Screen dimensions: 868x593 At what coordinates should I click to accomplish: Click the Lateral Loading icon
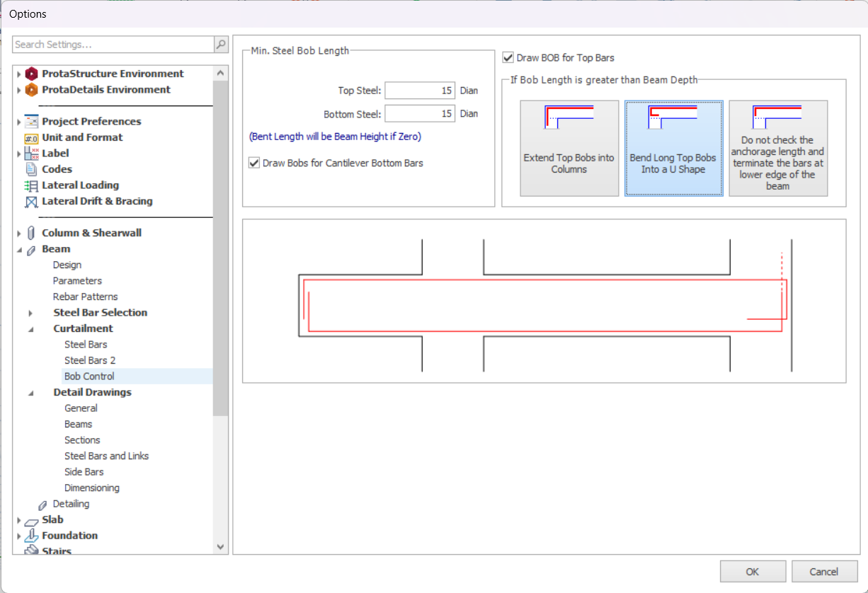(31, 185)
